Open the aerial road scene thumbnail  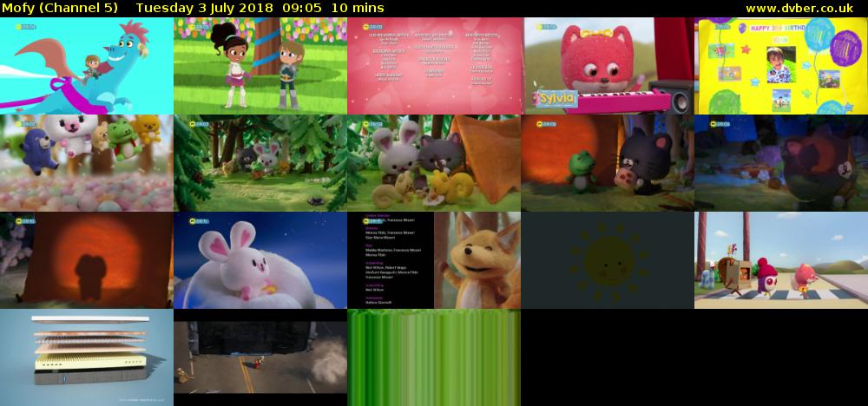point(260,357)
